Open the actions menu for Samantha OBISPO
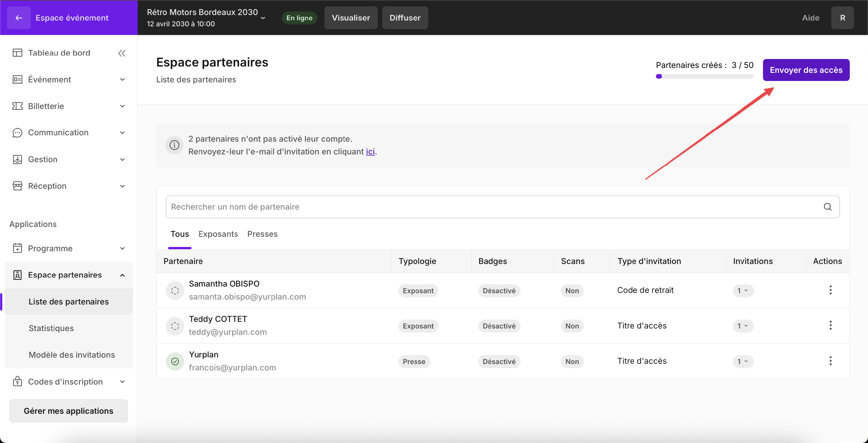The width and height of the screenshot is (868, 443). (830, 290)
